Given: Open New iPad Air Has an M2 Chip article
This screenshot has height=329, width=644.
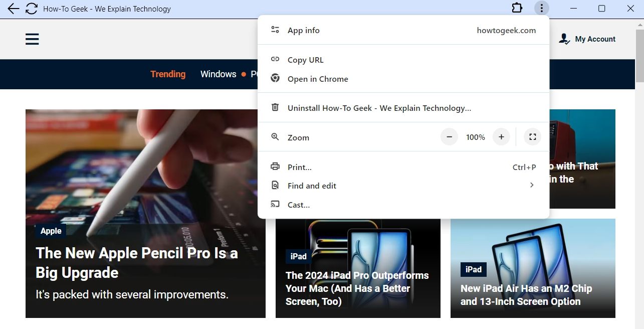Looking at the screenshot, I should coord(526,295).
